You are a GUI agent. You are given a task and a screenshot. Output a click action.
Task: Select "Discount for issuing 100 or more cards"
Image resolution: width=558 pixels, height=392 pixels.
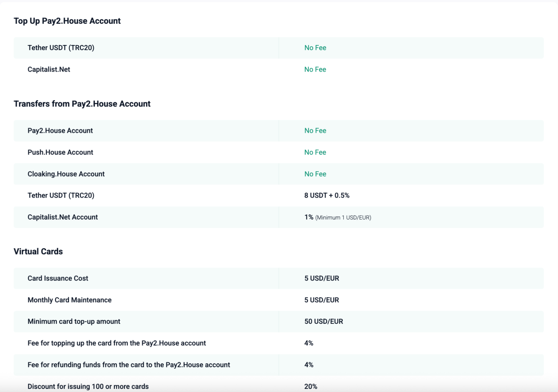[88, 386]
